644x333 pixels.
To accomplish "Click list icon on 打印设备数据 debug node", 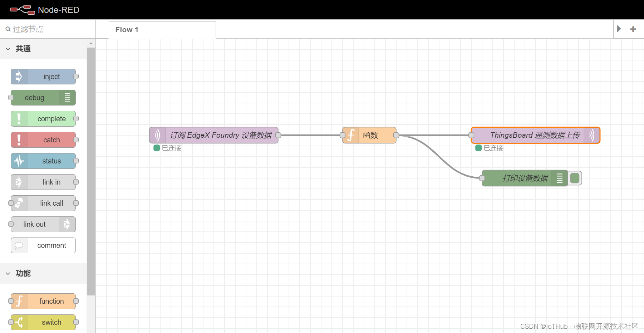I will [x=560, y=178].
